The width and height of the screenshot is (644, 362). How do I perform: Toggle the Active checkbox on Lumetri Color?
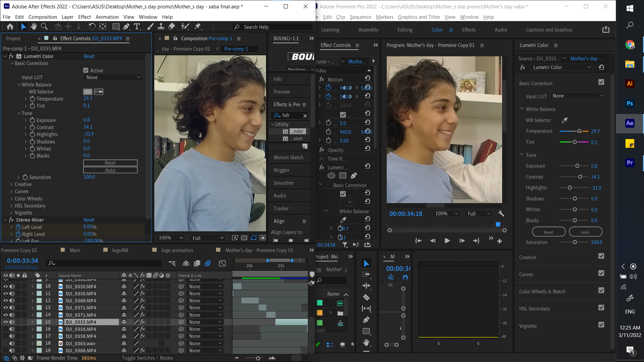tap(86, 70)
